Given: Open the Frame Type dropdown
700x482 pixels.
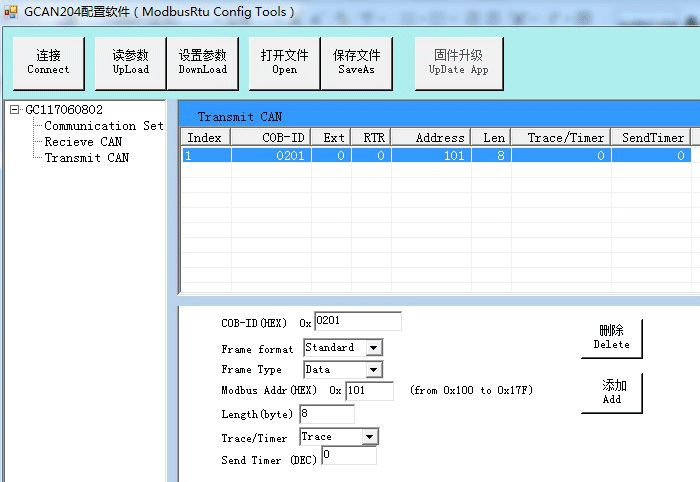Looking at the screenshot, I should (373, 370).
